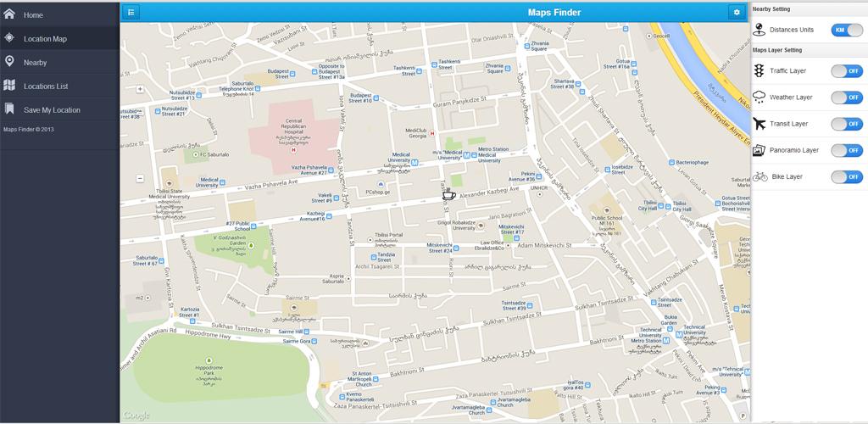
Task: Click the weather cloud icon
Action: (x=759, y=97)
